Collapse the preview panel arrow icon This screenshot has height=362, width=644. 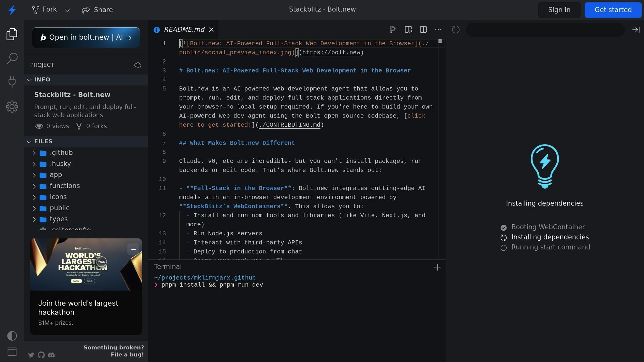coord(636,30)
